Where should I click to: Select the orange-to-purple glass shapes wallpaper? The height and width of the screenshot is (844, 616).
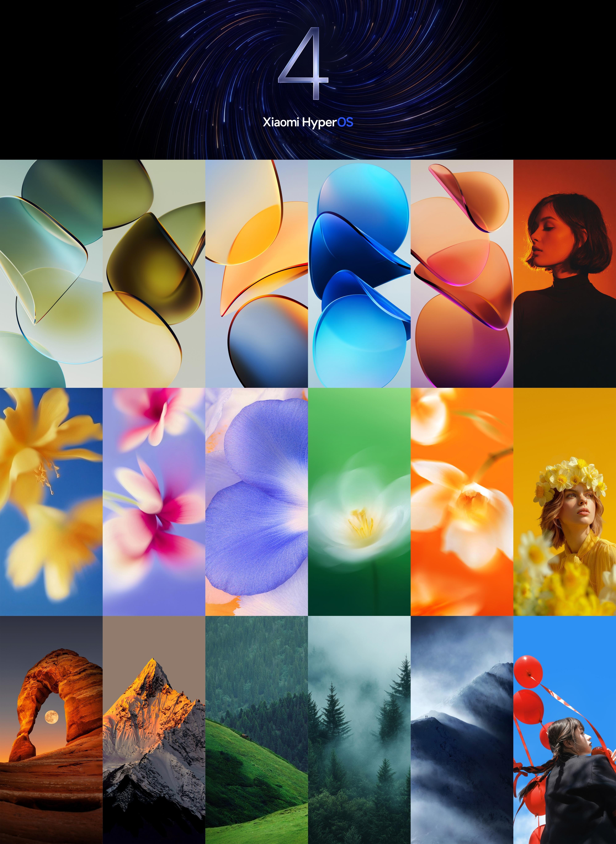[462, 274]
